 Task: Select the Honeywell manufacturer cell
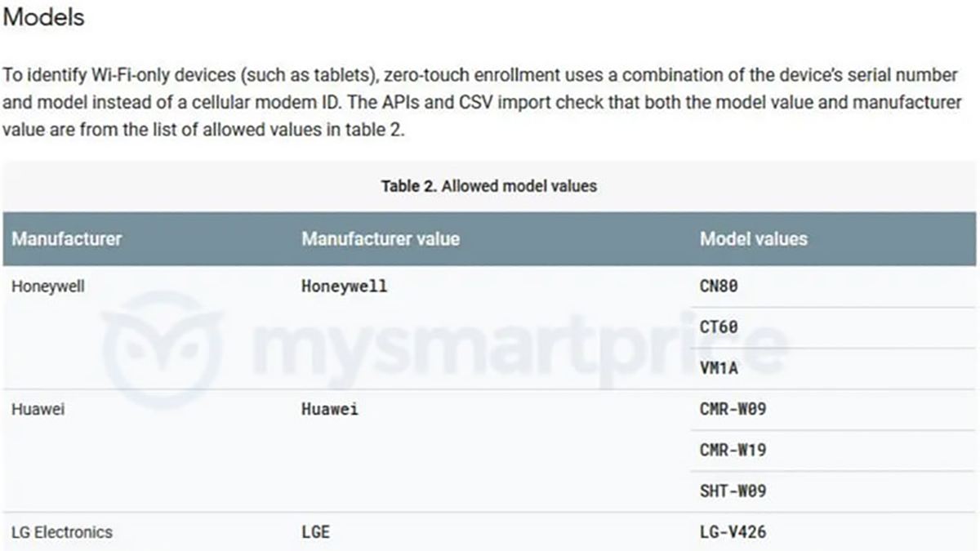coord(48,287)
